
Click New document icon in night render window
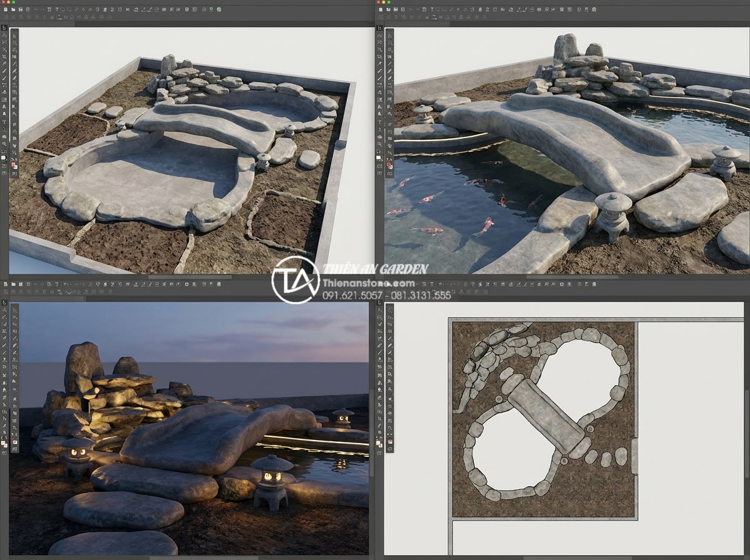coord(6,284)
